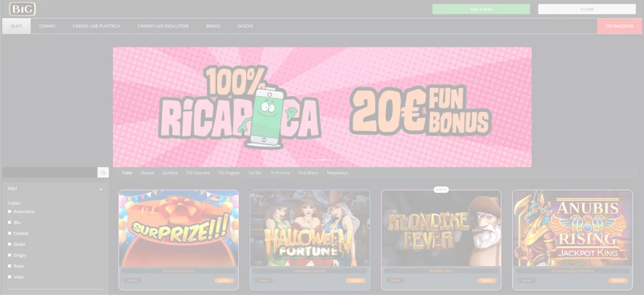644x295 pixels.
Task: Open the GIOCHI section
Action: point(246,26)
